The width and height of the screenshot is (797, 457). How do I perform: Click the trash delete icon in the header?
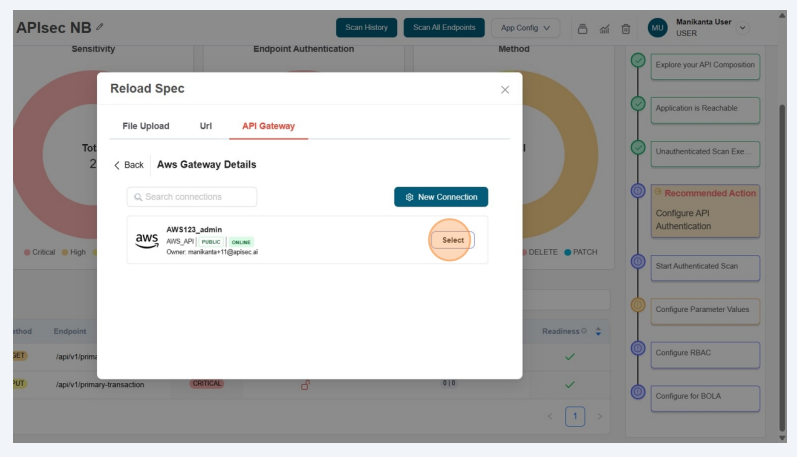[626, 28]
